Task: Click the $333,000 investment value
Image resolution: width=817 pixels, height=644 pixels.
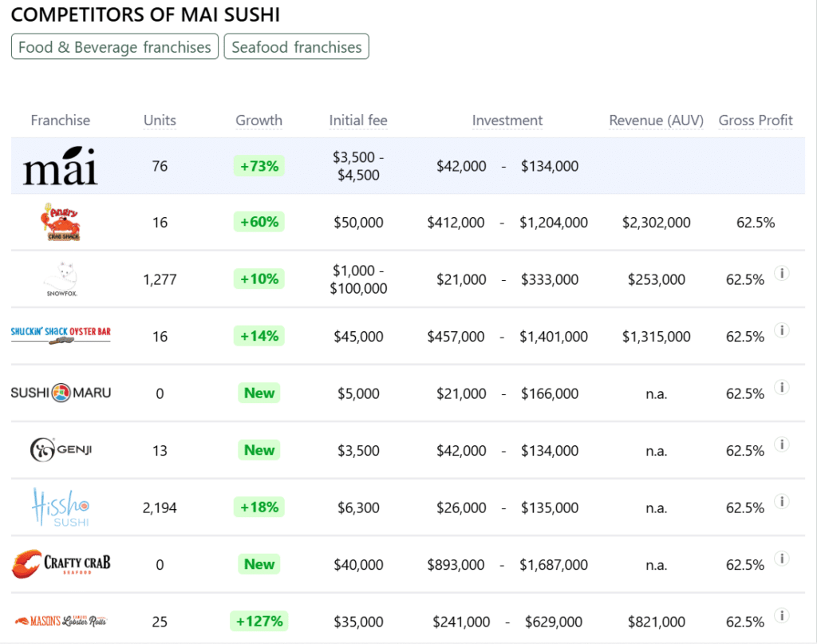Action: [550, 280]
